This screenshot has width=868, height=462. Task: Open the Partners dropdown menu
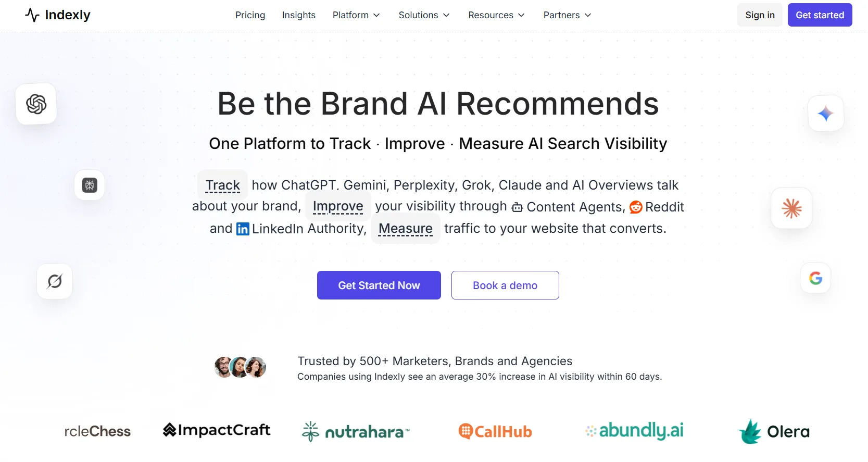[x=567, y=15]
